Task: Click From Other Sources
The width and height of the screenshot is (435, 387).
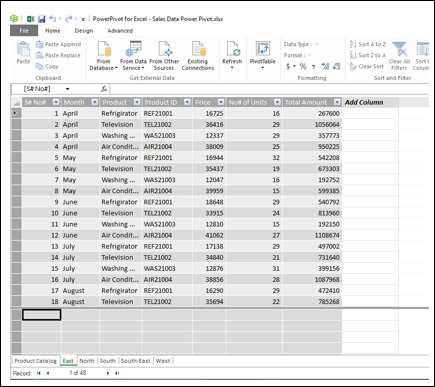Action: [x=164, y=56]
